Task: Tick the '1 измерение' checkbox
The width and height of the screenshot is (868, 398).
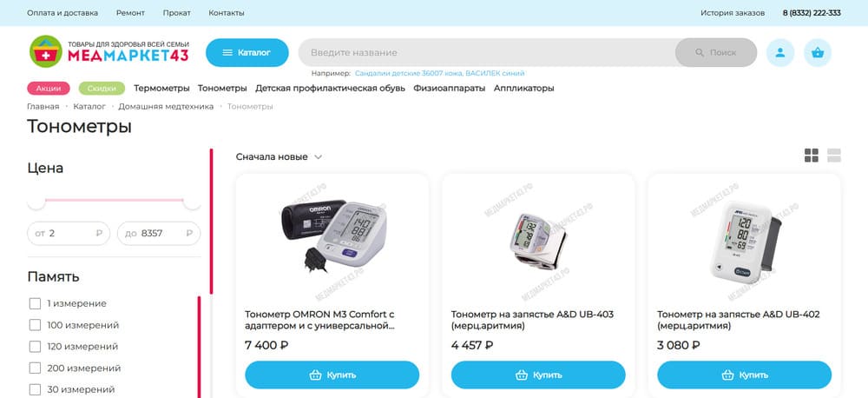Action: point(35,303)
